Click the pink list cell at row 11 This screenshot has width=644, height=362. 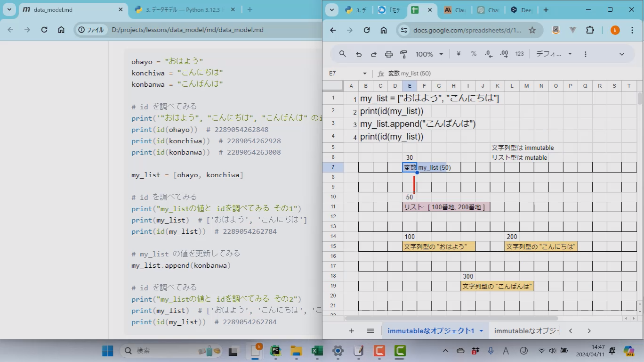click(445, 207)
